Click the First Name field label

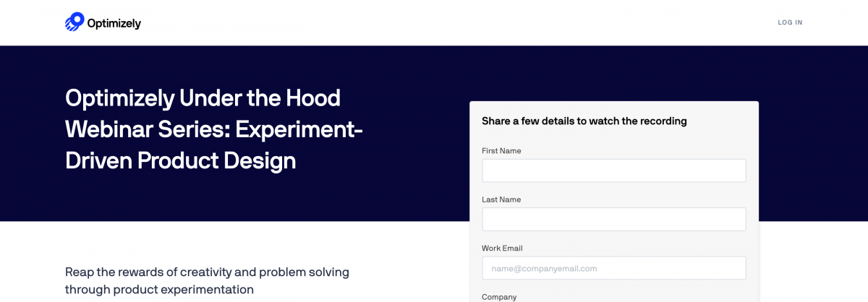pyautogui.click(x=501, y=150)
